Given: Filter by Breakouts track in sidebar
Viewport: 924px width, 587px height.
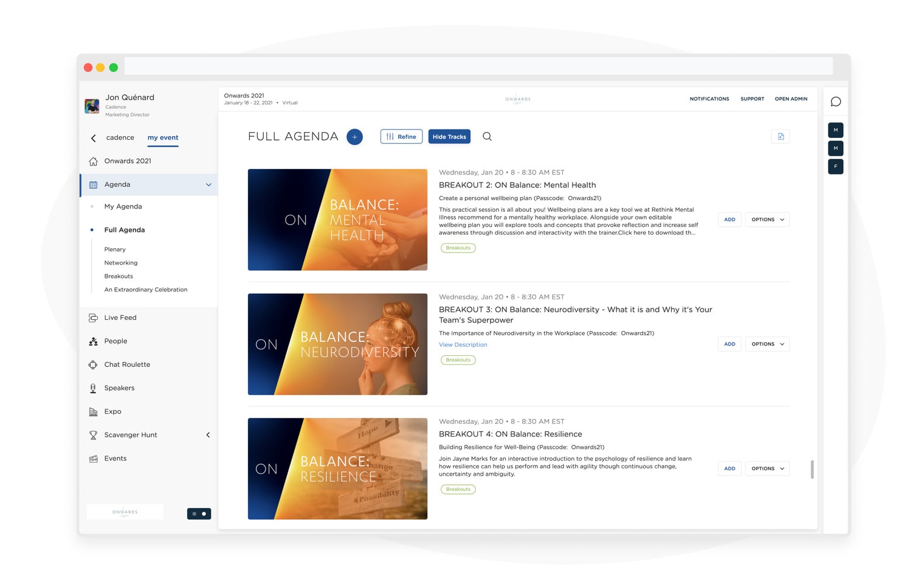Looking at the screenshot, I should tap(119, 276).
